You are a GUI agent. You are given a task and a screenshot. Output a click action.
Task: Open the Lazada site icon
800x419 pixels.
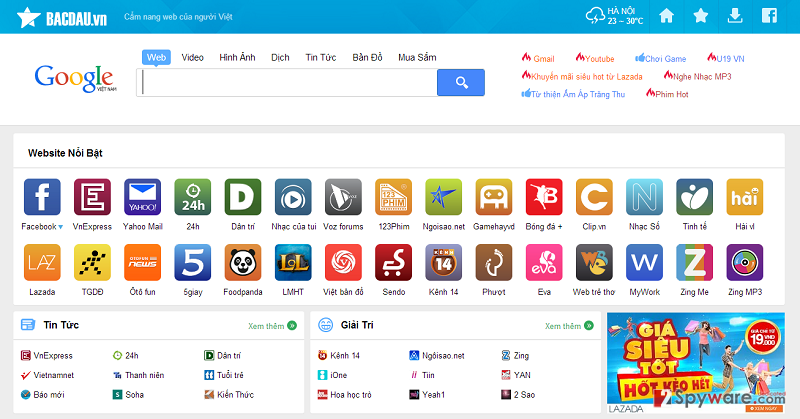(x=42, y=262)
